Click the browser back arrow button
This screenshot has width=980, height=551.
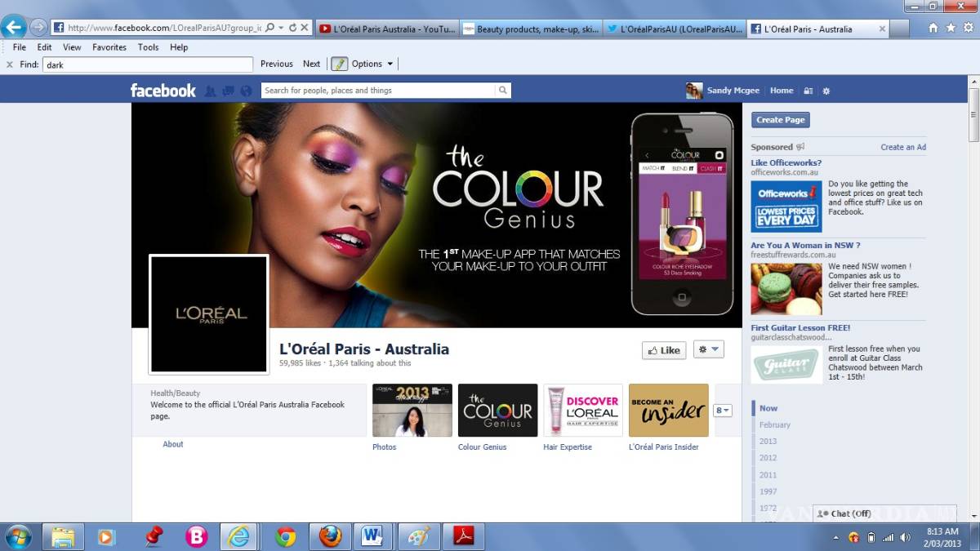[14, 27]
